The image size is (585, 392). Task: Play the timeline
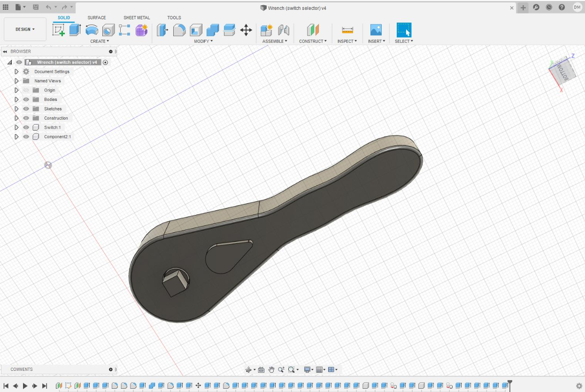25,386
